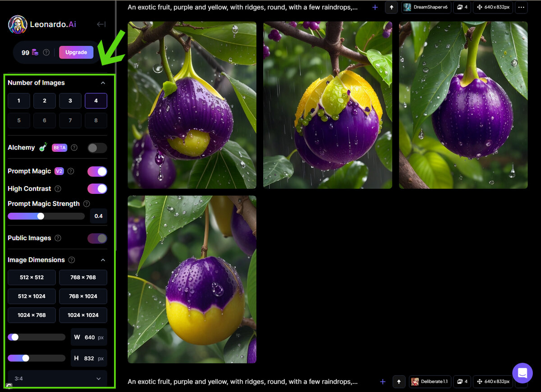
Task: Click the Leonardo.Ai wizard logo
Action: 18,24
